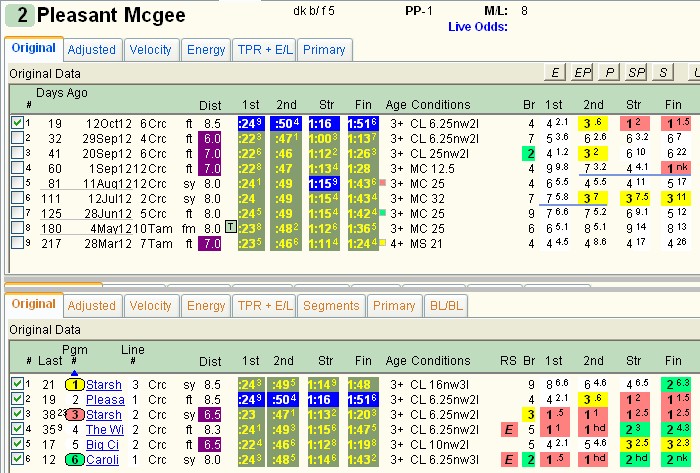Select the lower Primary tab
This screenshot has height=473, width=700.
[x=394, y=306]
